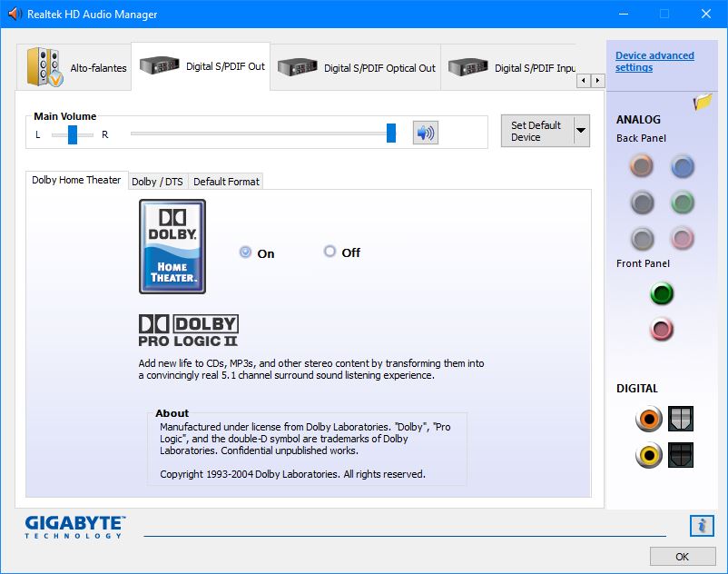Open Digital S/PDIF Optical Out tab
The width and height of the screenshot is (728, 574).
pyautogui.click(x=356, y=68)
